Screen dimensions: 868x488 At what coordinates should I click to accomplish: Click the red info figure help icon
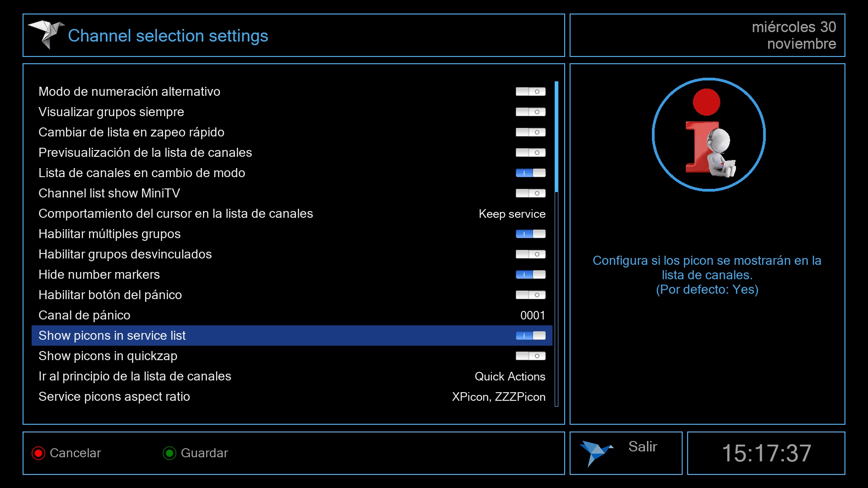(708, 135)
